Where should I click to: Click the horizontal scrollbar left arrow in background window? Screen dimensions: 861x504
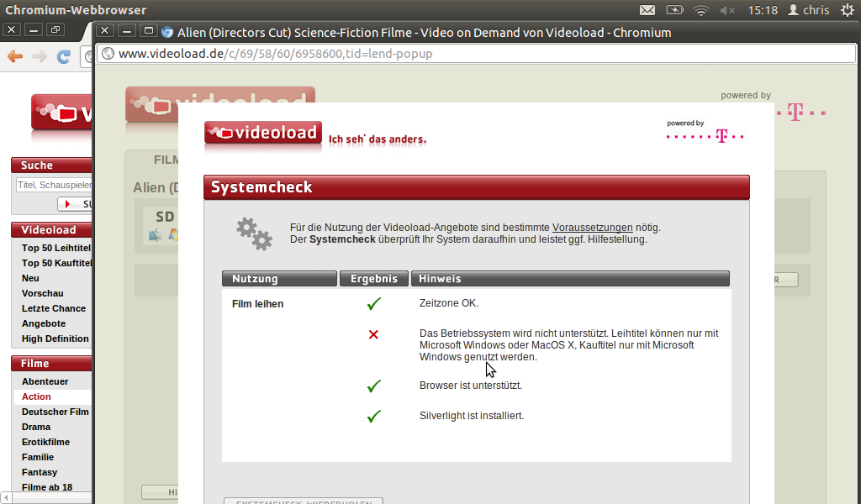pos(6,497)
